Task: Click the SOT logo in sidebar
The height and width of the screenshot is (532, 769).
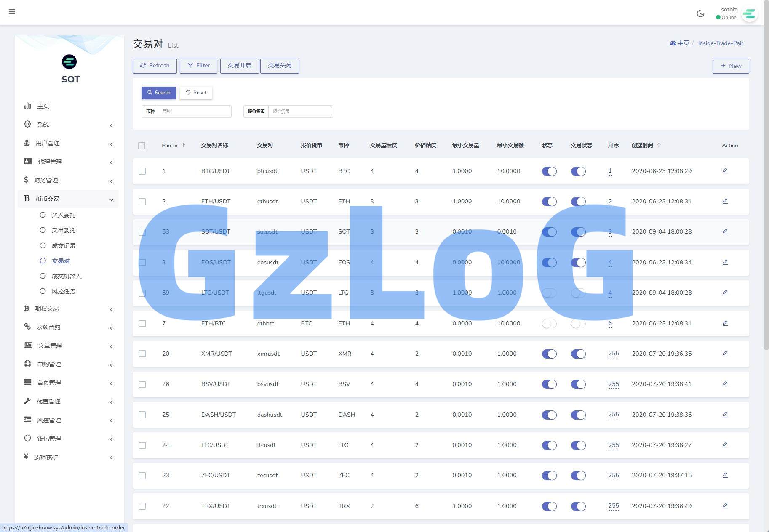Action: [69, 62]
